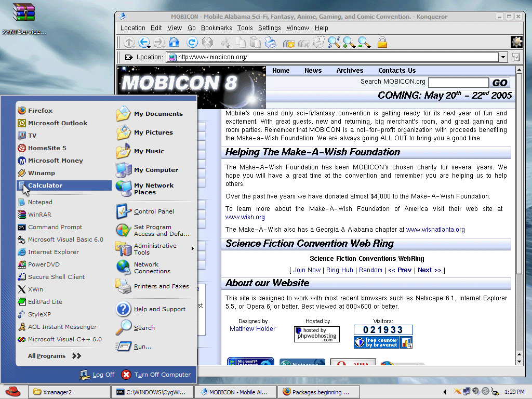
Task: Open the Tools menu in Konqueror
Action: pyautogui.click(x=245, y=28)
